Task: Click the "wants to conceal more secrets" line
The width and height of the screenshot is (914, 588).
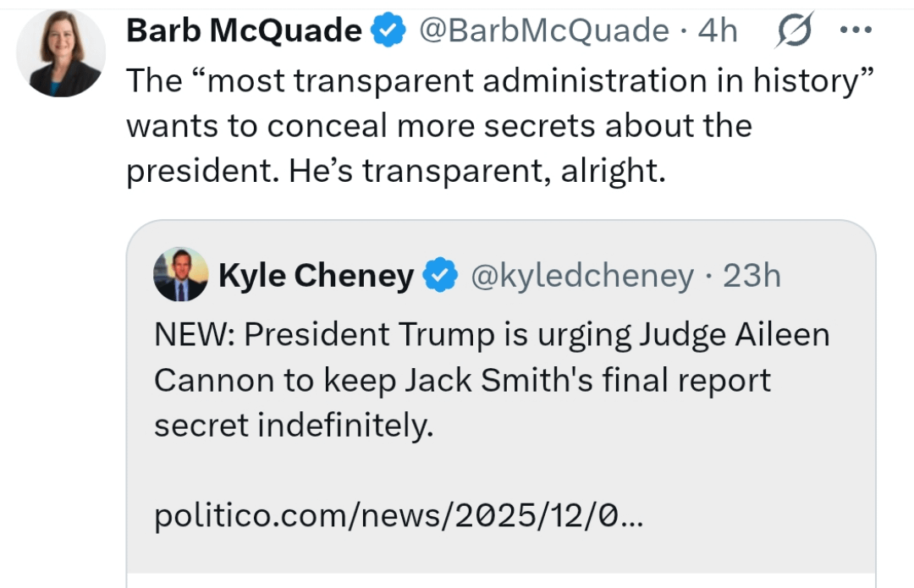Action: click(x=438, y=125)
